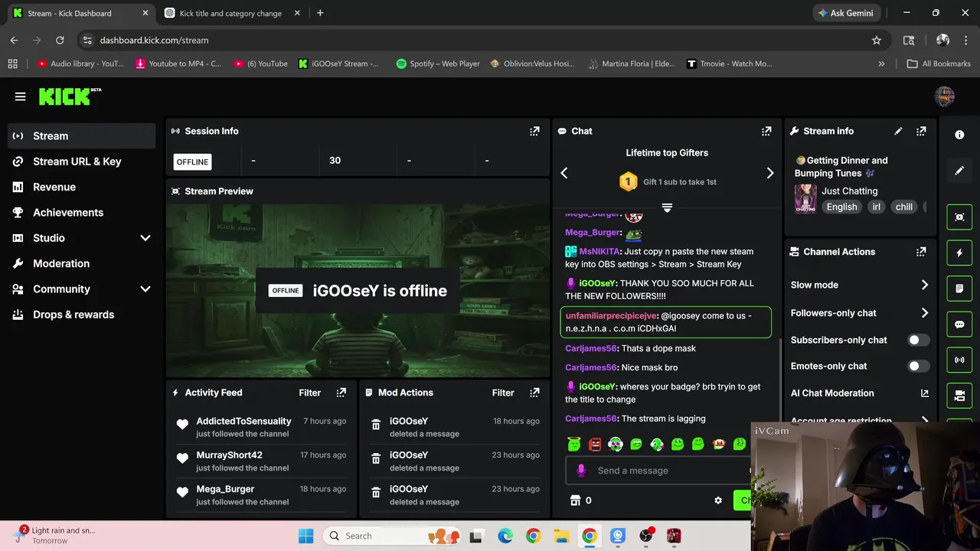The height and width of the screenshot is (551, 980).
Task: Click the offline Stream Preview image
Action: (x=358, y=291)
